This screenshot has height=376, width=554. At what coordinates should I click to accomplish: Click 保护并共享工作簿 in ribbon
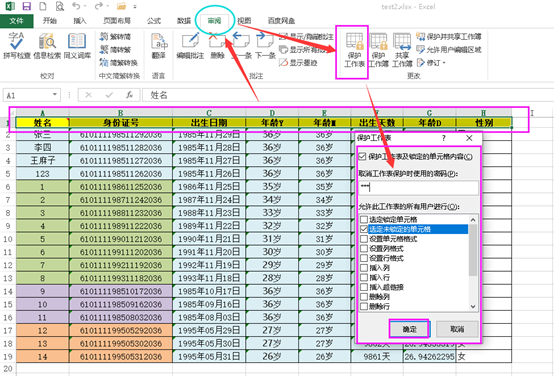point(448,36)
